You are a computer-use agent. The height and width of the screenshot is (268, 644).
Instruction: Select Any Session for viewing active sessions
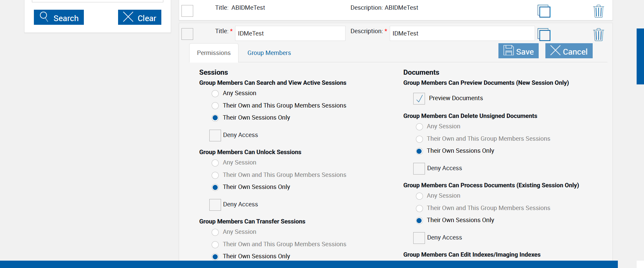click(215, 93)
